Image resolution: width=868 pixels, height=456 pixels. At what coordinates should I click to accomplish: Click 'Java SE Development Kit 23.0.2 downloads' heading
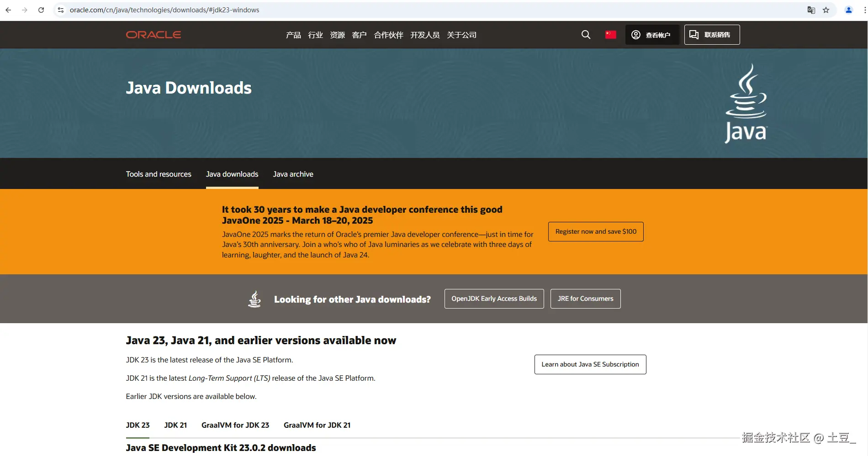221,448
